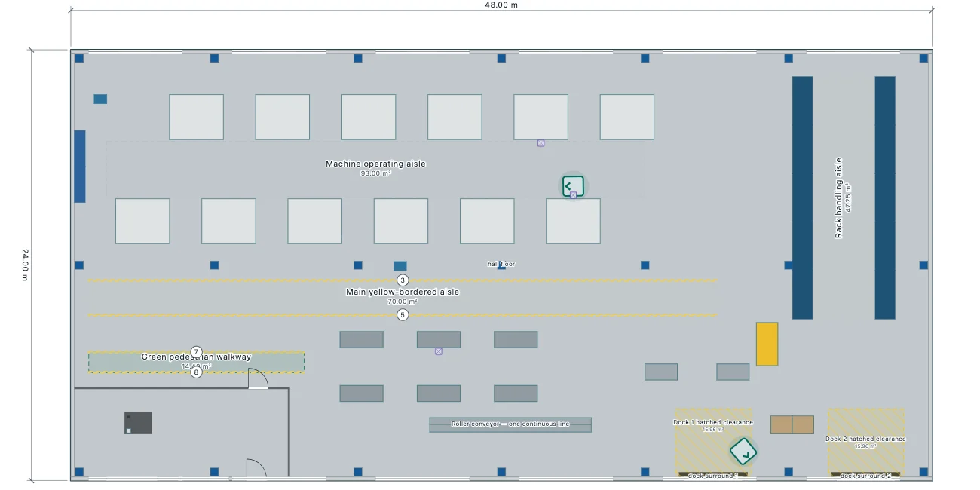Select the dark gray square unit in the office room
The width and height of the screenshot is (980, 490).
pos(138,423)
